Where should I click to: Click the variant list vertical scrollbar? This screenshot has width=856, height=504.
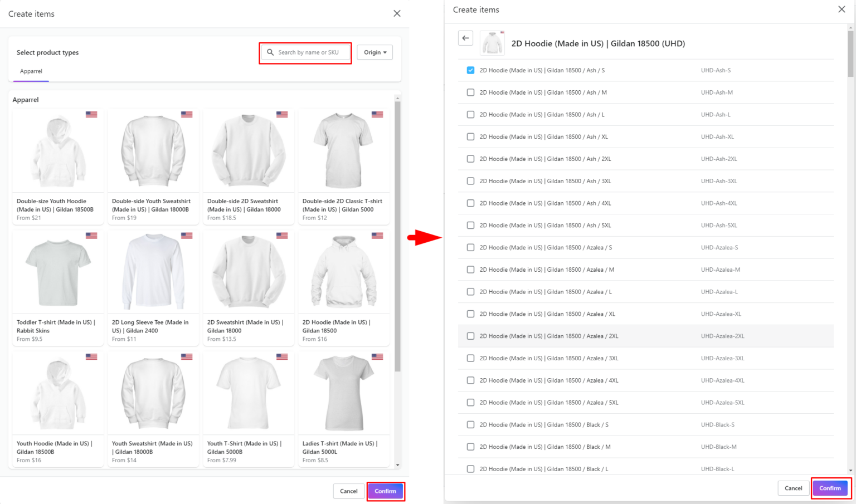(850, 53)
